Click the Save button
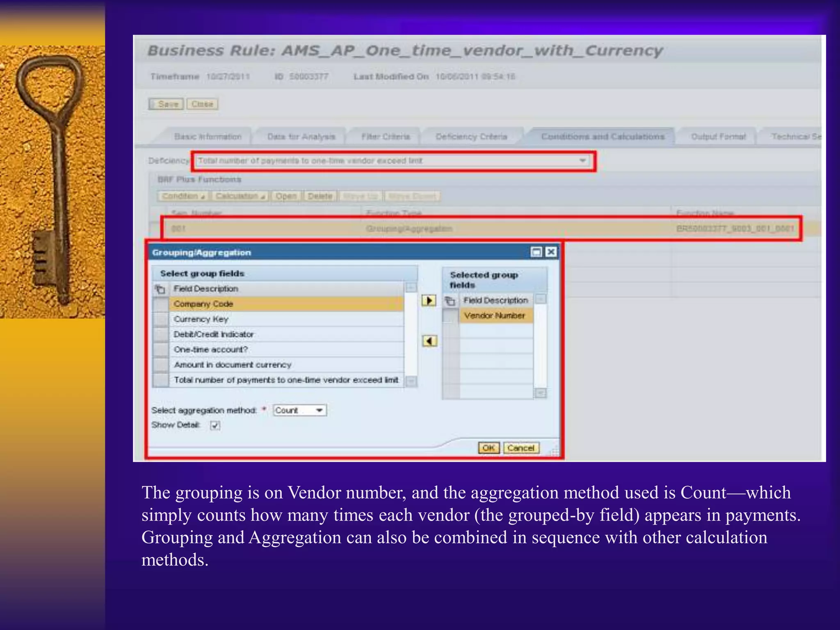This screenshot has height=630, width=840. [166, 104]
